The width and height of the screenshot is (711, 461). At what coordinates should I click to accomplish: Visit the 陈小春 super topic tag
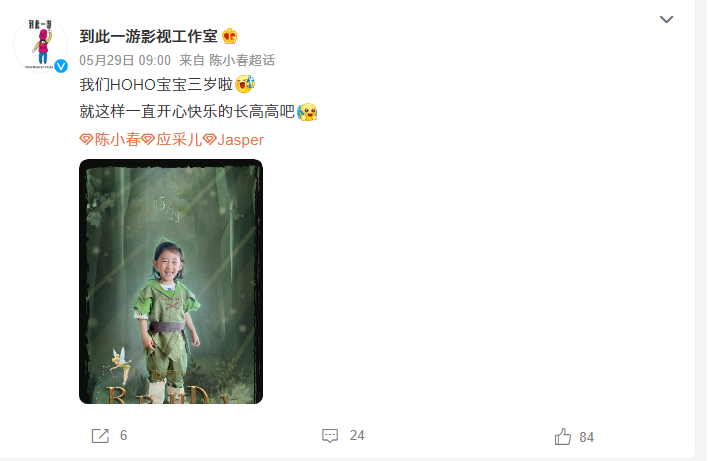117,140
